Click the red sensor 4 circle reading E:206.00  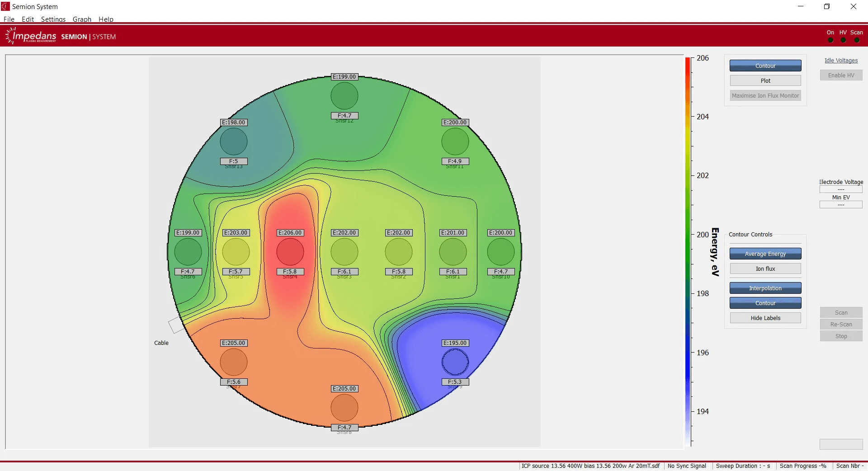[x=290, y=252]
